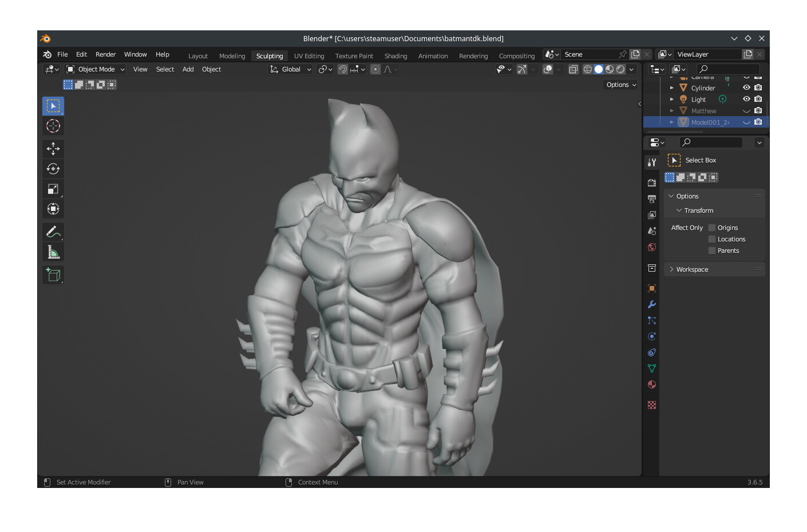807x532 pixels.
Task: Activate the Move tool
Action: click(x=53, y=149)
